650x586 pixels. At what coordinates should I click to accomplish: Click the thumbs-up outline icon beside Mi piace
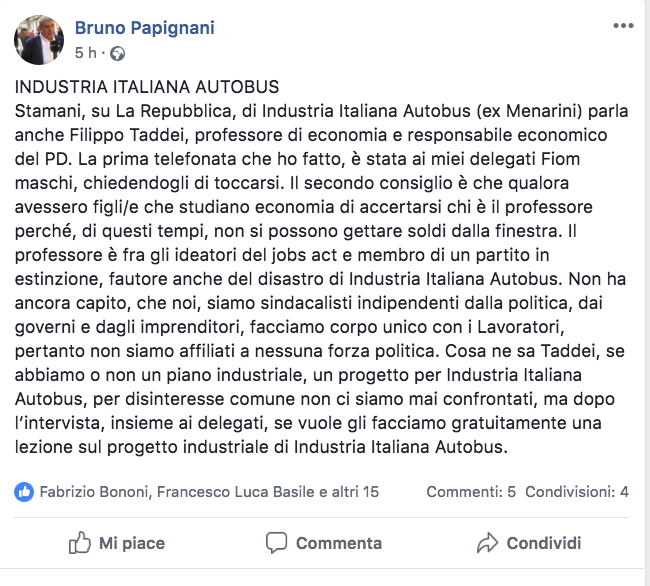tap(79, 542)
